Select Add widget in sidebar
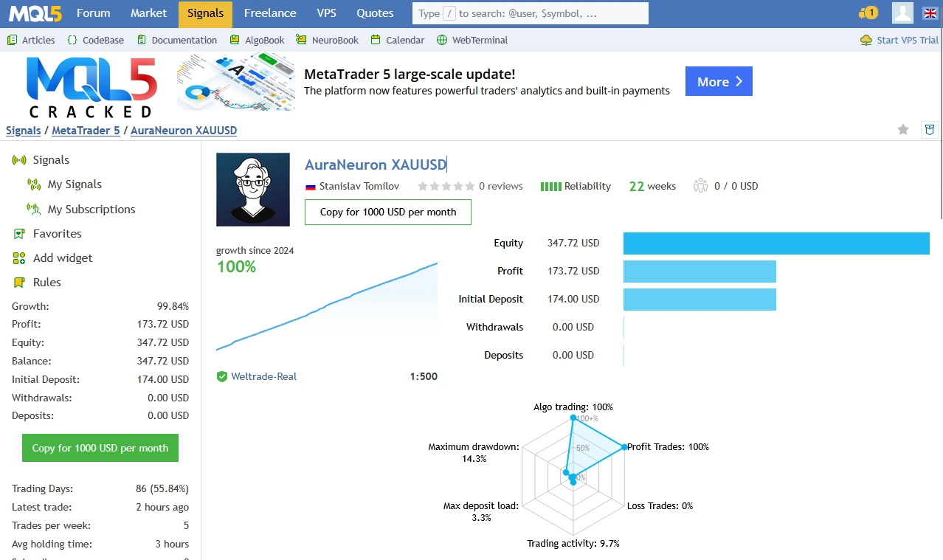The height and width of the screenshot is (560, 943). [x=63, y=258]
